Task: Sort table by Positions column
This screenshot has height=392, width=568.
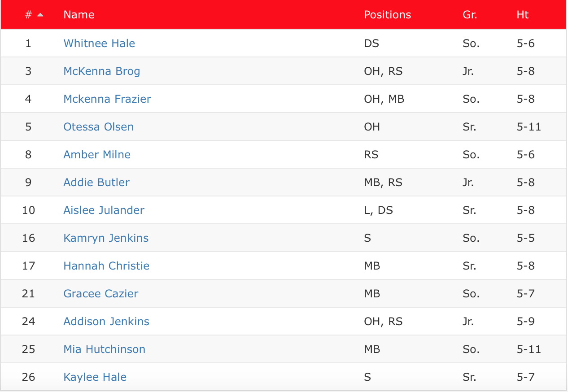Action: pyautogui.click(x=387, y=15)
